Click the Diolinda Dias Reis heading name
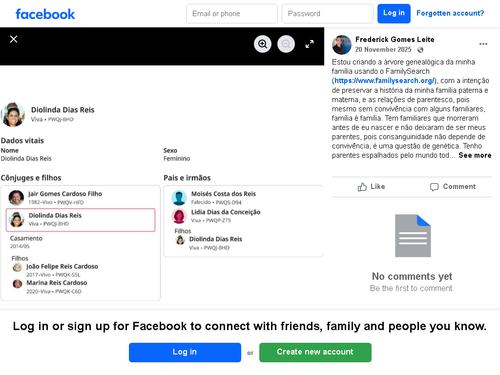Image resolution: width=500 pixels, height=375 pixels. 63,110
